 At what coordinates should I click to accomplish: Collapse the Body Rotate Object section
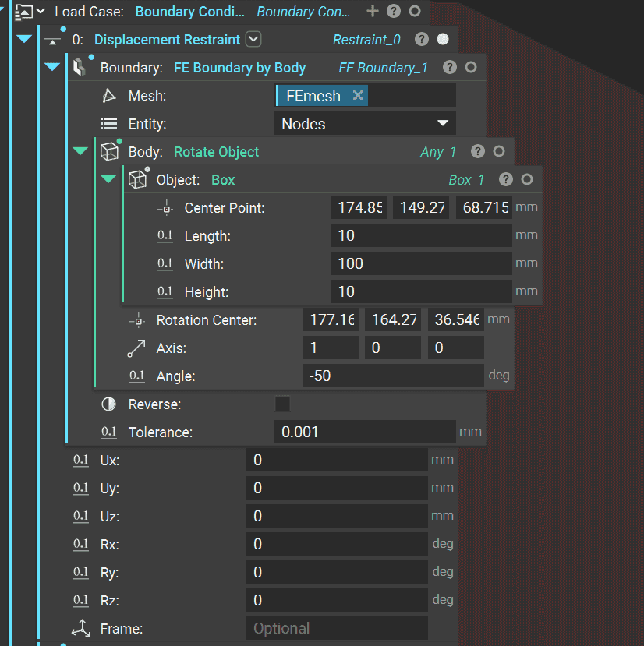point(80,152)
